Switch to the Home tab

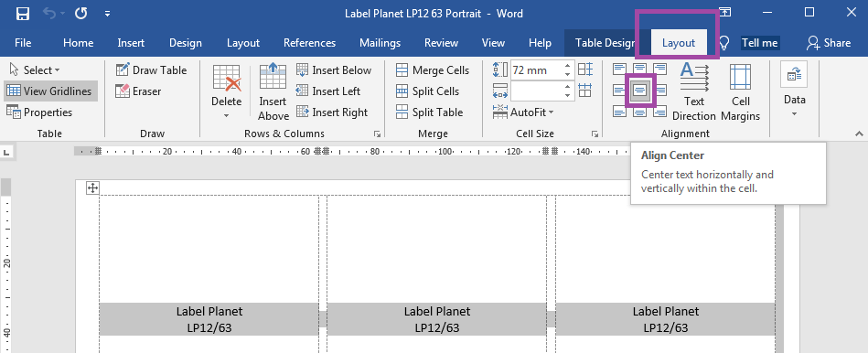click(78, 43)
